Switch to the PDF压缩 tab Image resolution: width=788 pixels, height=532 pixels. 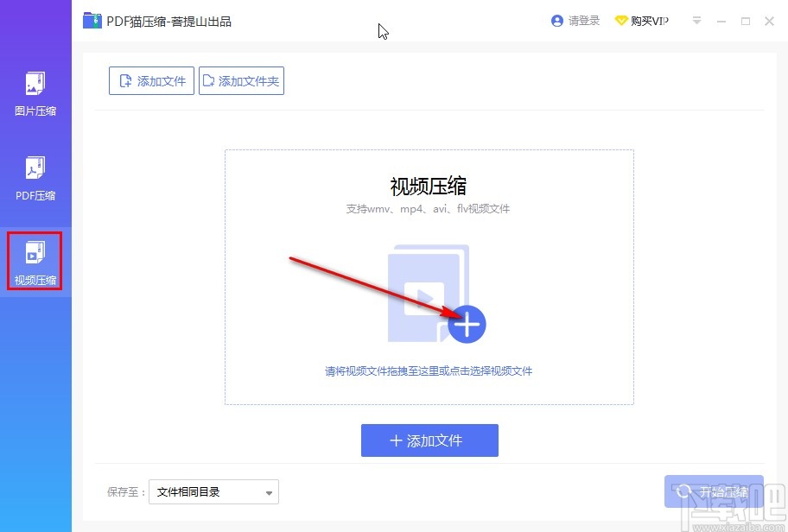(x=35, y=179)
